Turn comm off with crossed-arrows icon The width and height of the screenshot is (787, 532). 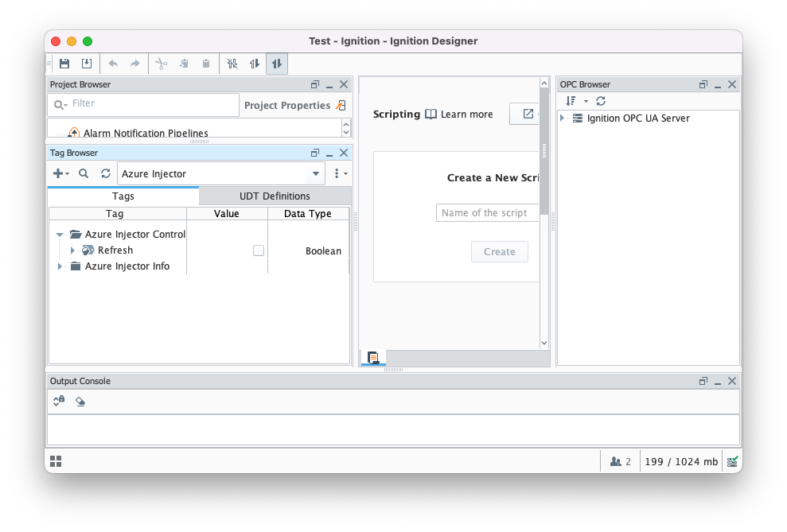pyautogui.click(x=232, y=64)
